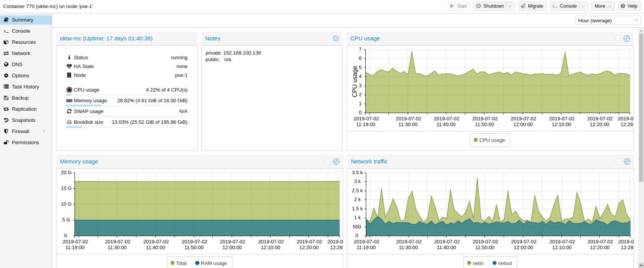This screenshot has width=644, height=268.
Task: Expand the Shutdown button dropdown arrow
Action: 511,6
